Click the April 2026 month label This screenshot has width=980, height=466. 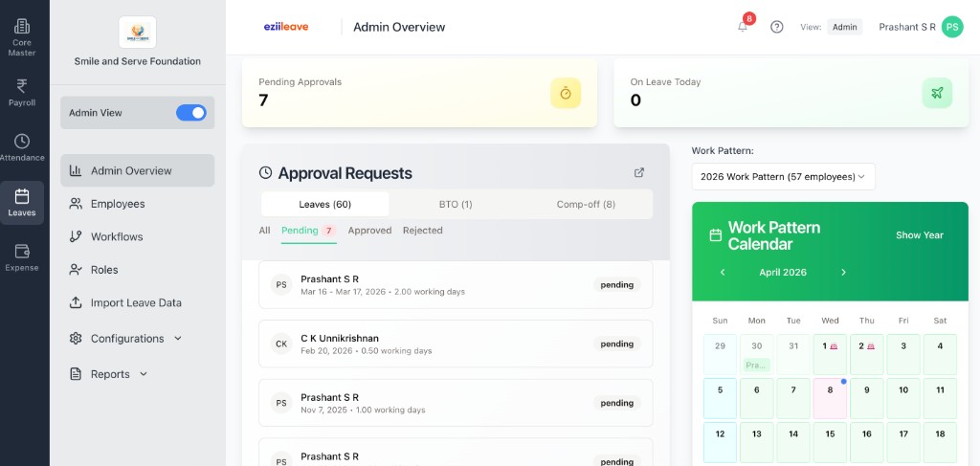tap(783, 273)
